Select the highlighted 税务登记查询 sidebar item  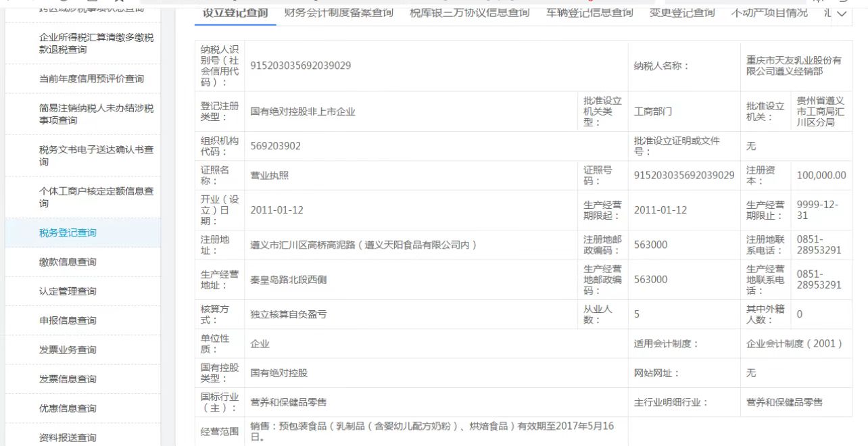68,233
